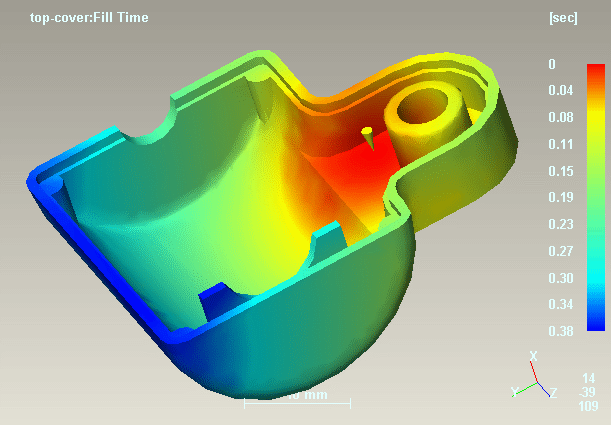Click the '0' legend value
The width and height of the screenshot is (611, 425).
tap(552, 64)
